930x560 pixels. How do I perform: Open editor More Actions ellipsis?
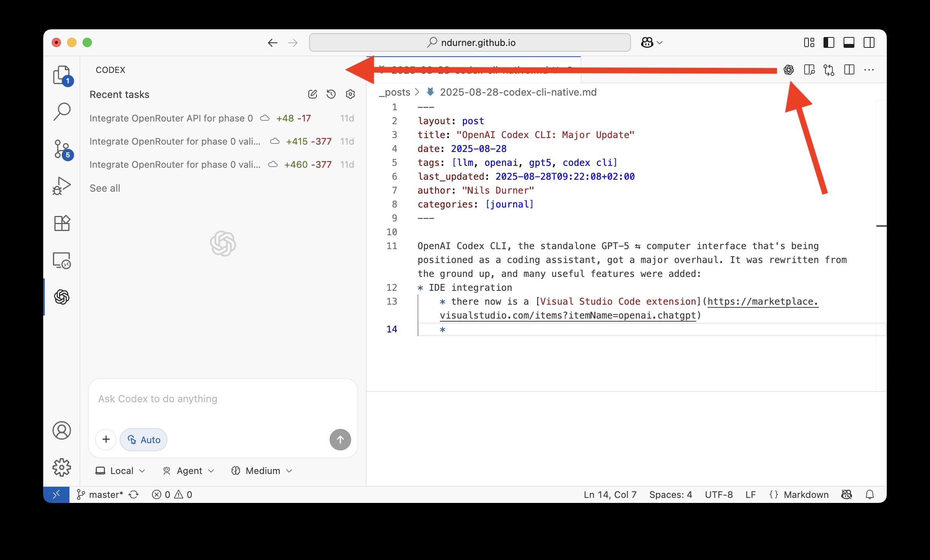pos(869,70)
